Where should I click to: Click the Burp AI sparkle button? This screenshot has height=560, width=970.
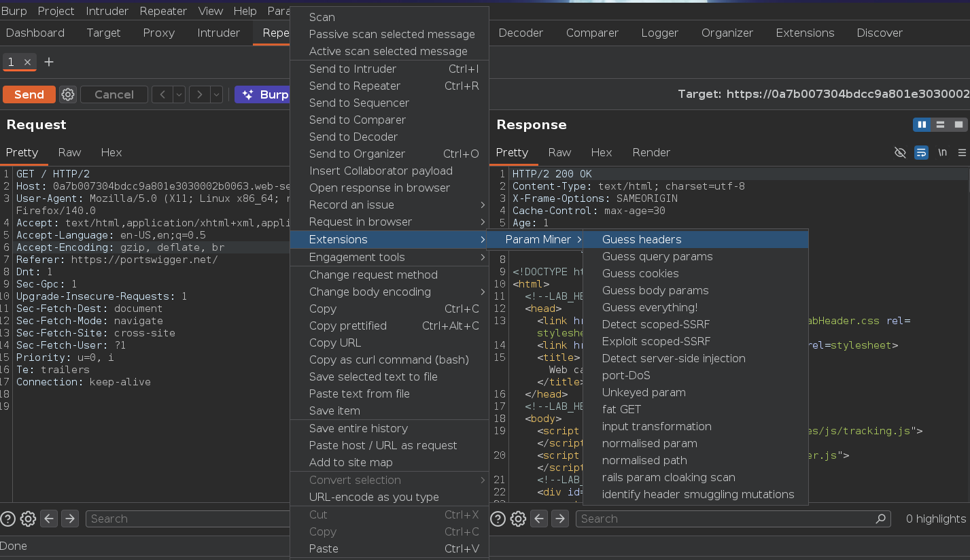pyautogui.click(x=262, y=94)
